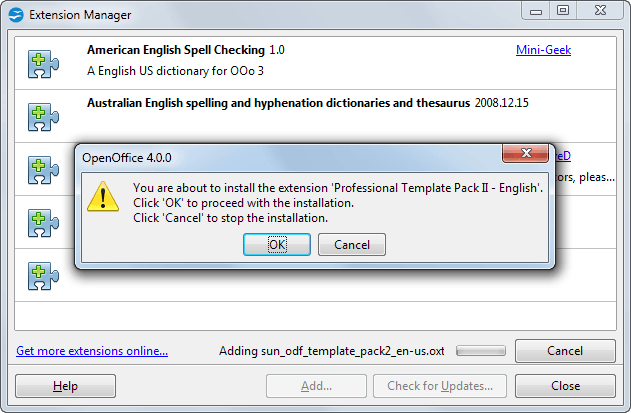The height and width of the screenshot is (413, 631).
Task: Cancel adding sun_odf_template_pack2_en-us.oxt
Action: click(565, 351)
